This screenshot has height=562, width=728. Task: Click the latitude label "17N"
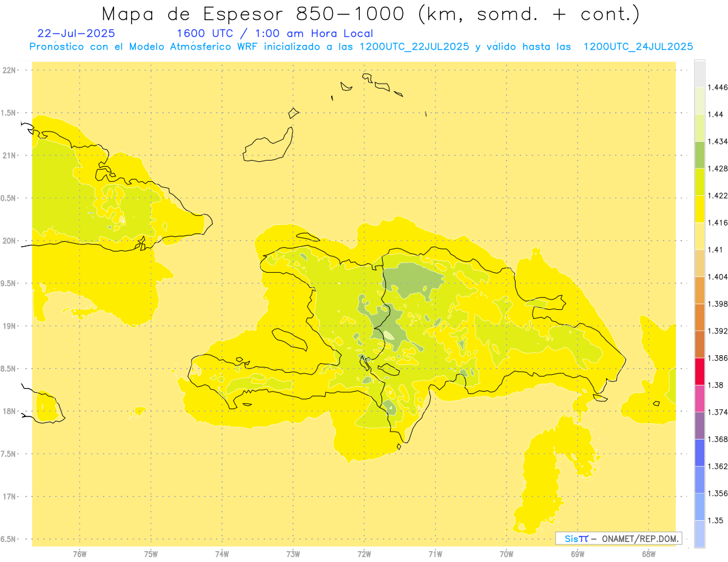coord(9,497)
